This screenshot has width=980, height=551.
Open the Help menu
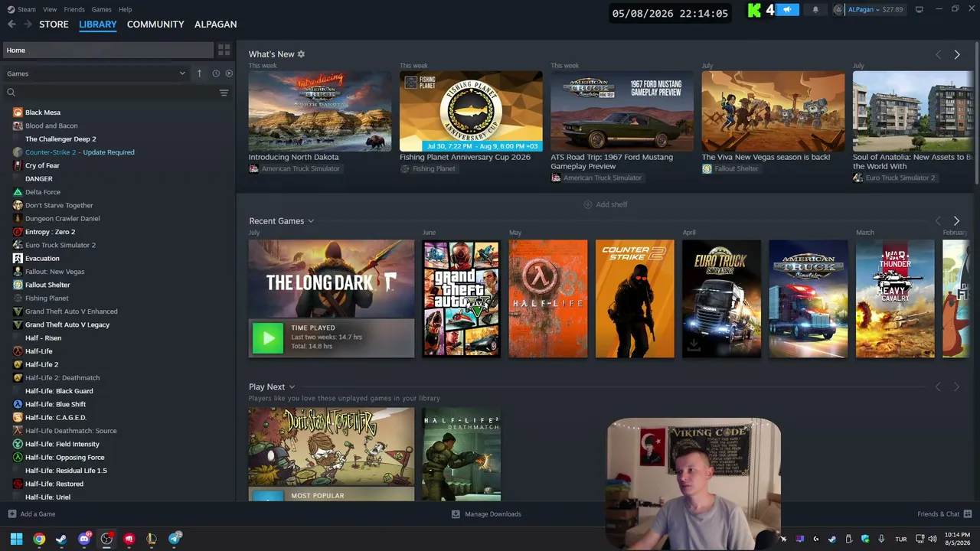pos(125,9)
